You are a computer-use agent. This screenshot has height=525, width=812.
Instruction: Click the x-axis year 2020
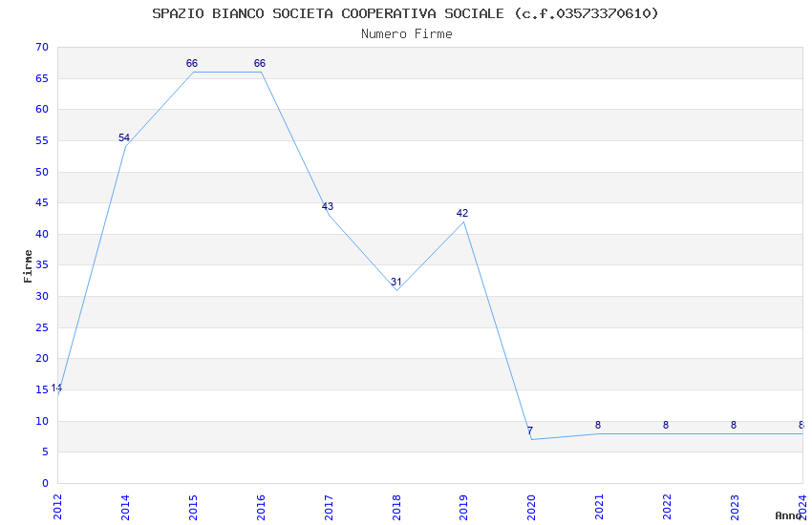[x=531, y=507]
